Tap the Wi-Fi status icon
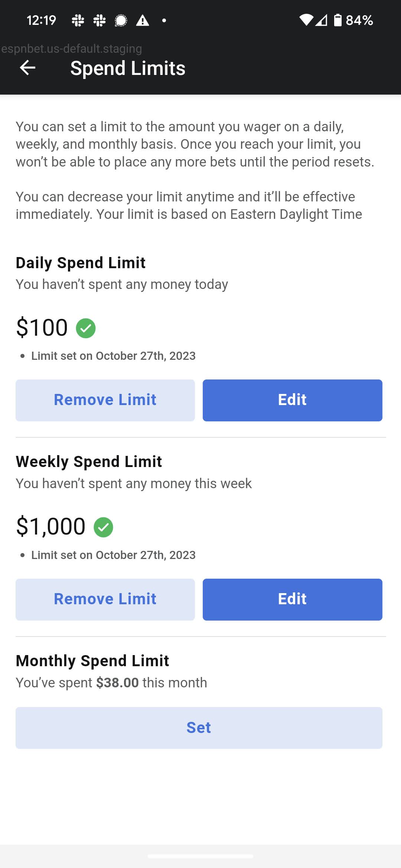The height and width of the screenshot is (868, 401). (x=306, y=20)
